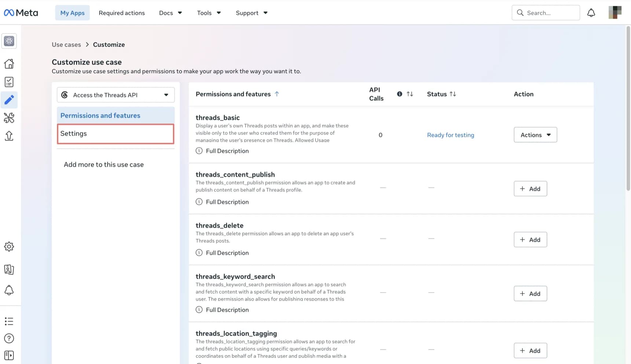Viewport: 631px width, 364px height.
Task: Show Full Description for threads_basic
Action: (x=222, y=151)
